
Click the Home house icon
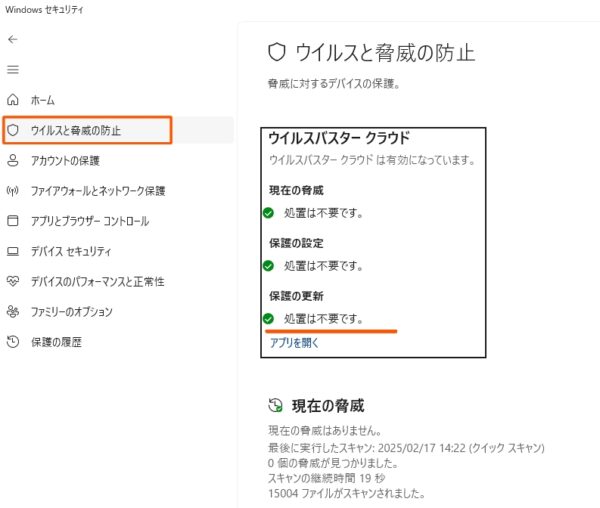tap(13, 100)
